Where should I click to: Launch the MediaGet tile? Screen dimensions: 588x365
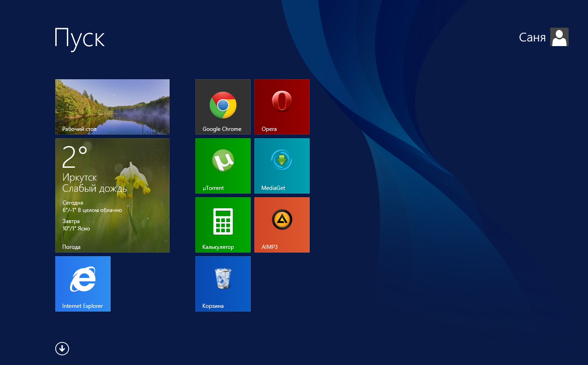[282, 166]
